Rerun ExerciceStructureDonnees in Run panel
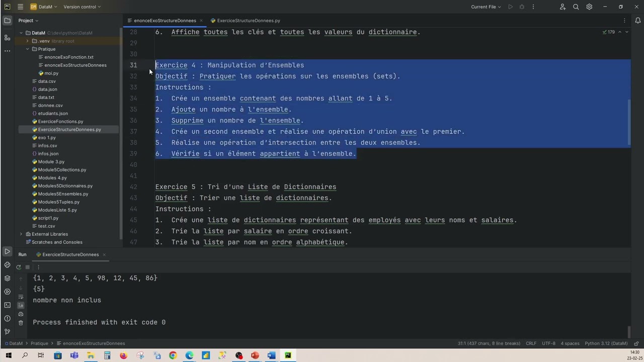Screen dimensions: 644x362 coord(19,267)
